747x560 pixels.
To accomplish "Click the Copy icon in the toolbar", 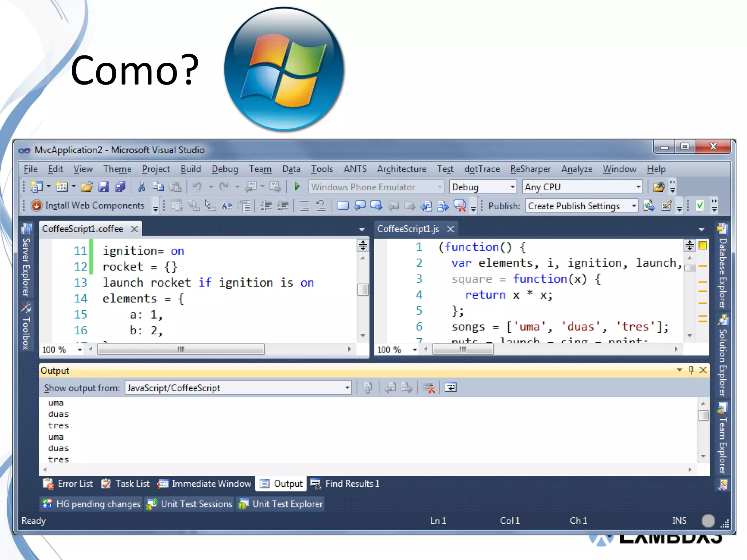I will [x=158, y=187].
